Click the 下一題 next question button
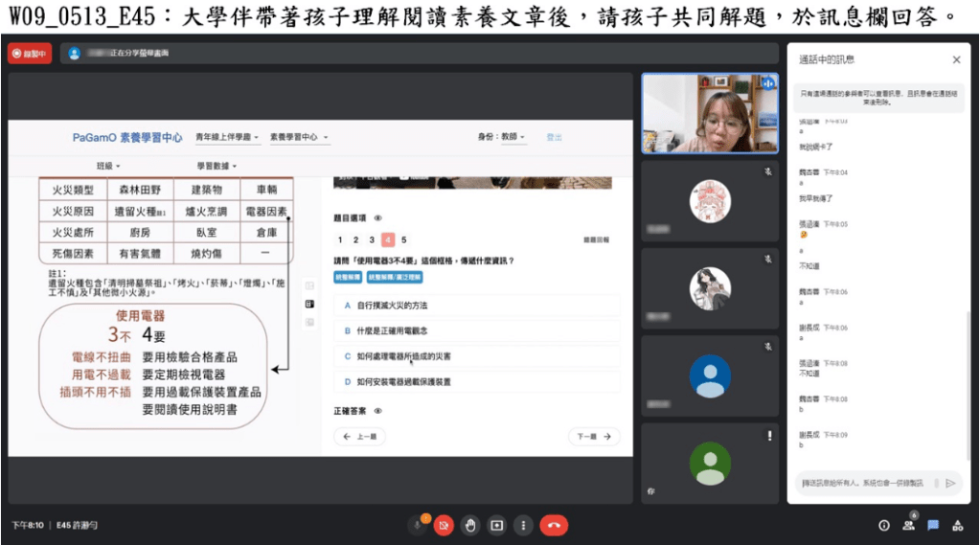980x545 pixels. [x=594, y=437]
